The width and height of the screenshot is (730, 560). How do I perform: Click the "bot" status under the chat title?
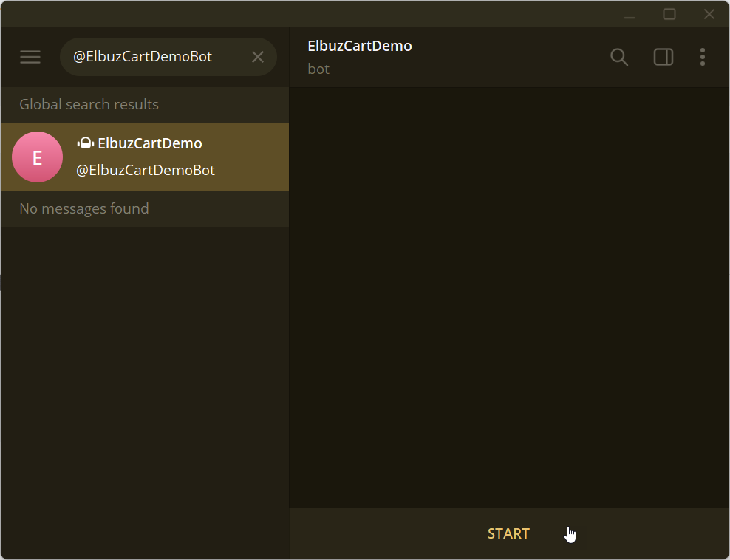[318, 69]
